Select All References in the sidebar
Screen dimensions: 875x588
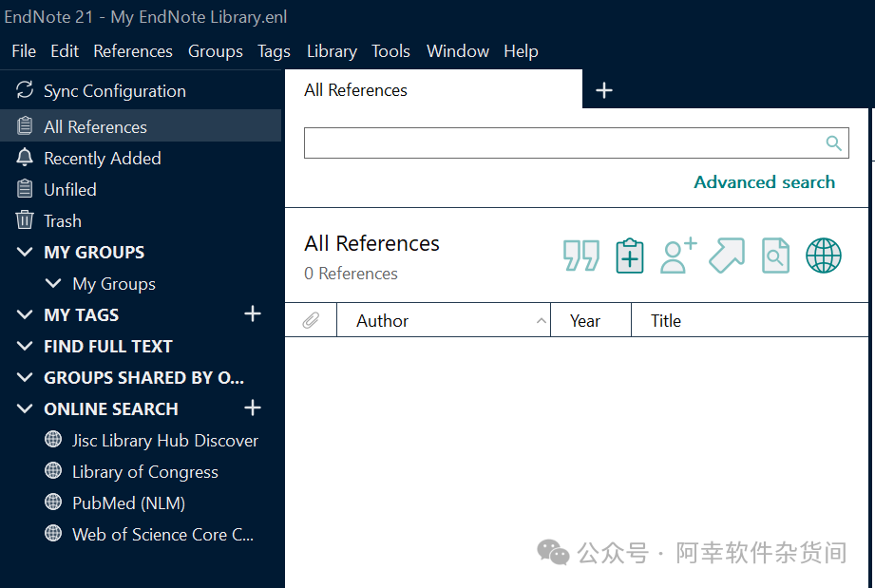pos(141,126)
